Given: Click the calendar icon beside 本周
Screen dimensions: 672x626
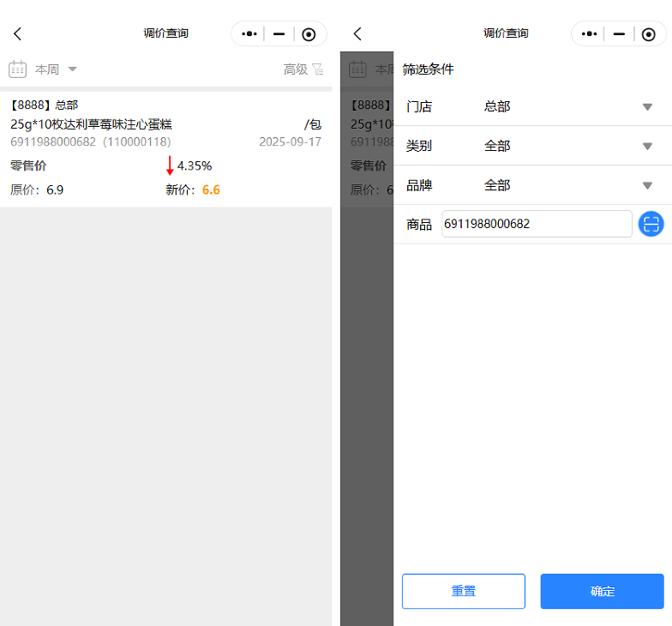Looking at the screenshot, I should [x=18, y=69].
